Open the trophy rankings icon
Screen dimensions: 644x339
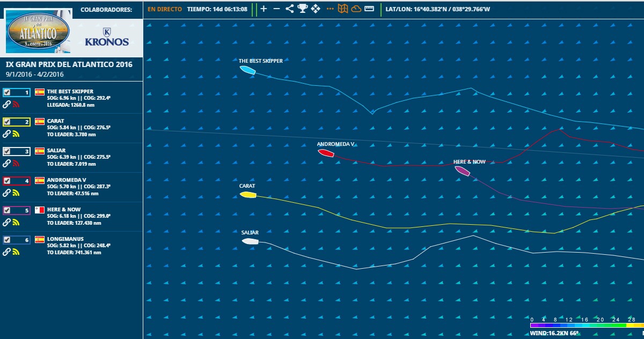click(303, 9)
